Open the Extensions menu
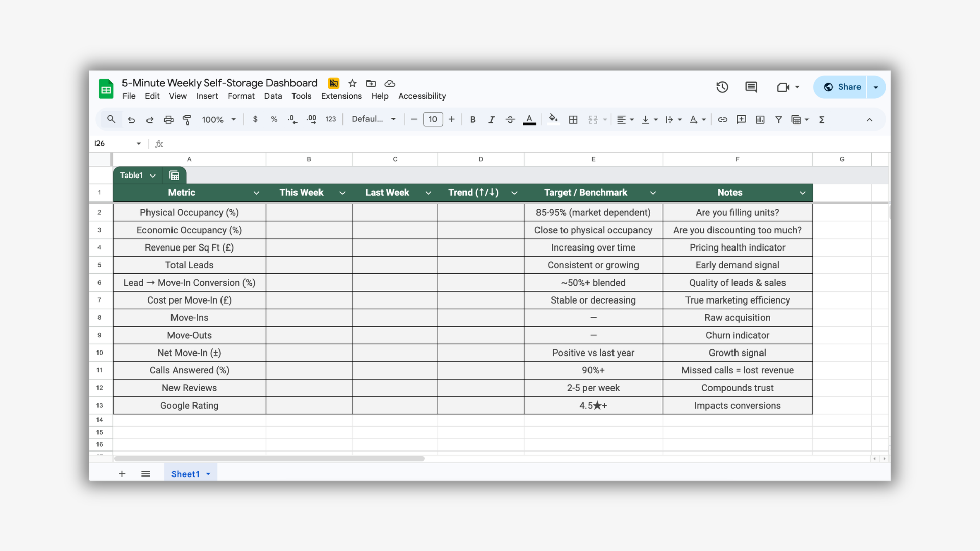Viewport: 980px width, 551px height. pyautogui.click(x=341, y=96)
